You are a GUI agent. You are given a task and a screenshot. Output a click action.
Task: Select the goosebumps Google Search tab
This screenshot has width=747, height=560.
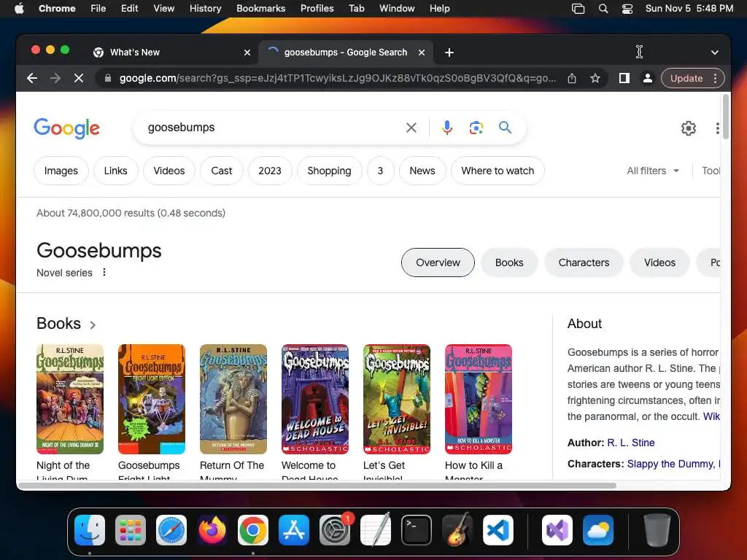tap(345, 52)
